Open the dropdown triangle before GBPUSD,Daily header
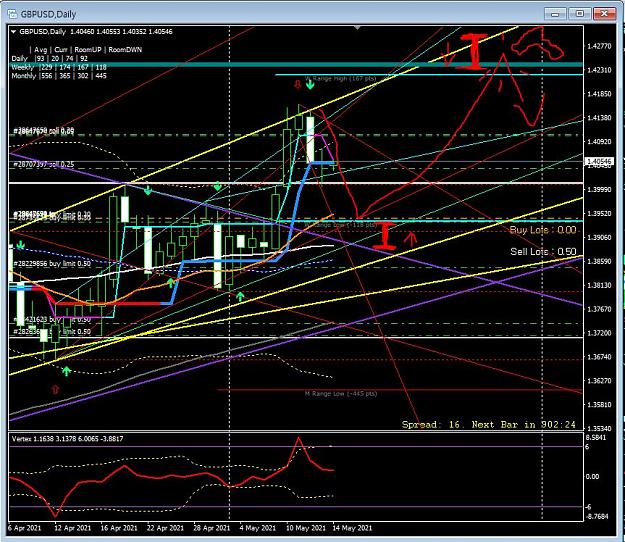The width and height of the screenshot is (625, 542). point(14,32)
